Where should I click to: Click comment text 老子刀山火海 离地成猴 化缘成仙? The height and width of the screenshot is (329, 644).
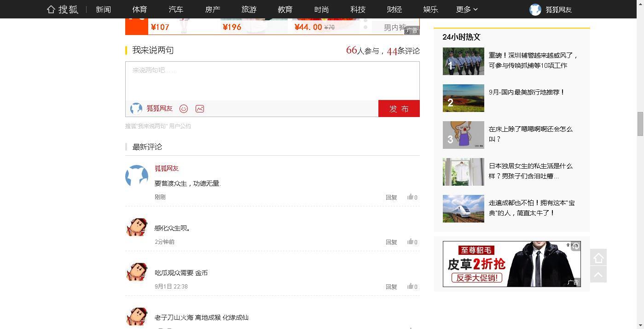[202, 317]
